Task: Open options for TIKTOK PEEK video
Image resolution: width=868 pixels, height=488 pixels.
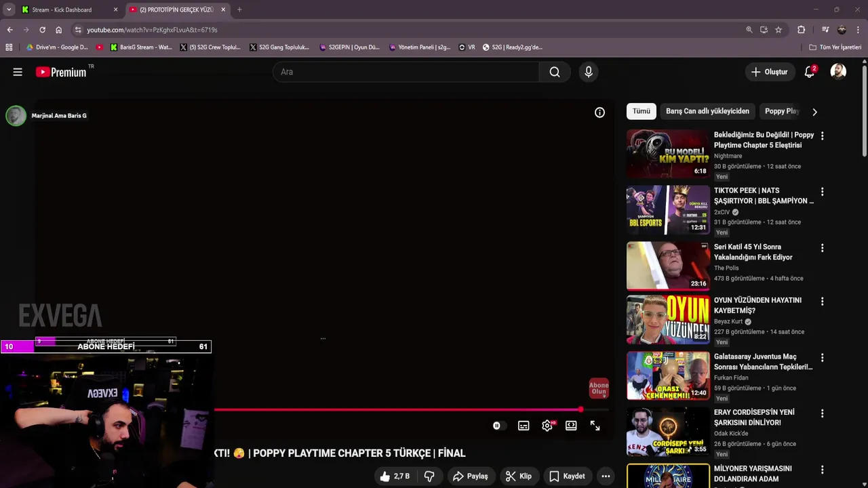Action: tap(822, 192)
